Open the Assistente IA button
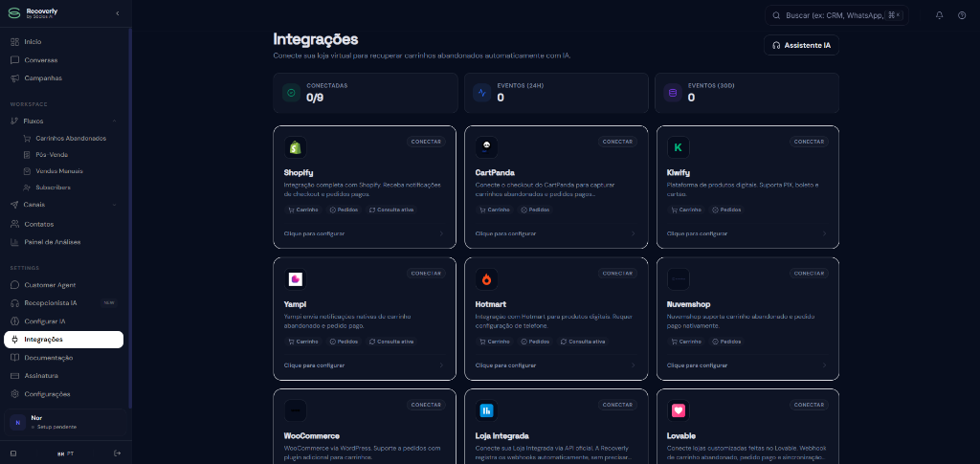The width and height of the screenshot is (980, 464). 801,45
